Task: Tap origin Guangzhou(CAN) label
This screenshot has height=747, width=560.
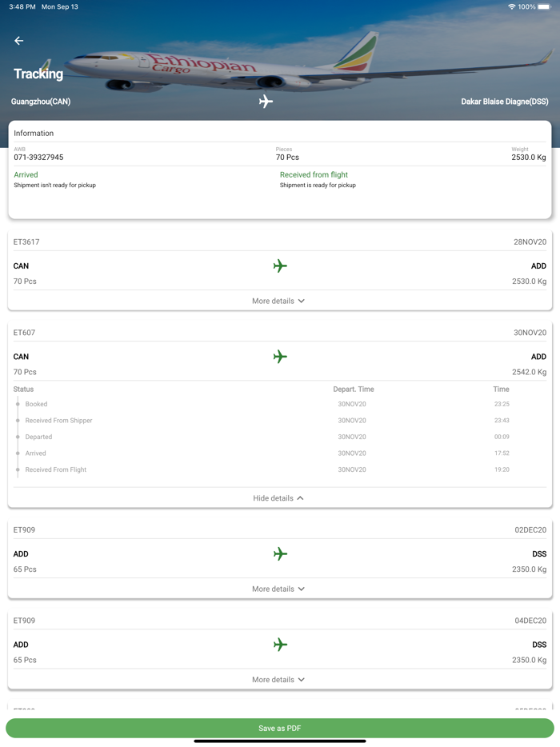Action: click(x=41, y=102)
